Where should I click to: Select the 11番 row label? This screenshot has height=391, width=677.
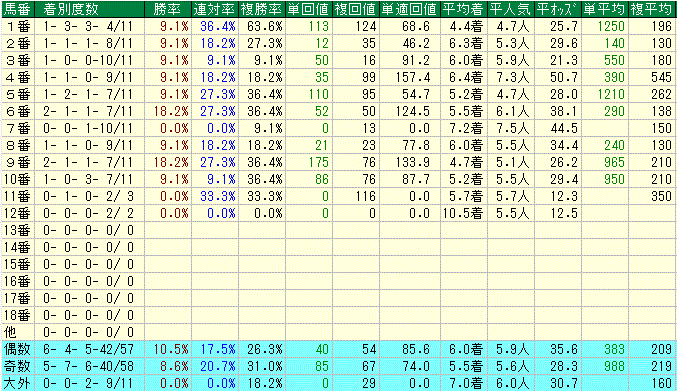(x=18, y=196)
